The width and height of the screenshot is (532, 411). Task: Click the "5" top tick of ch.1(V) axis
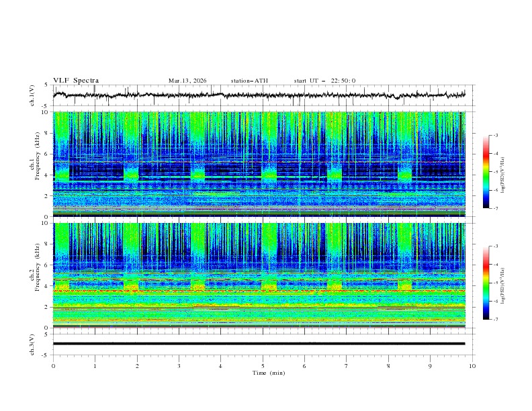click(46, 85)
